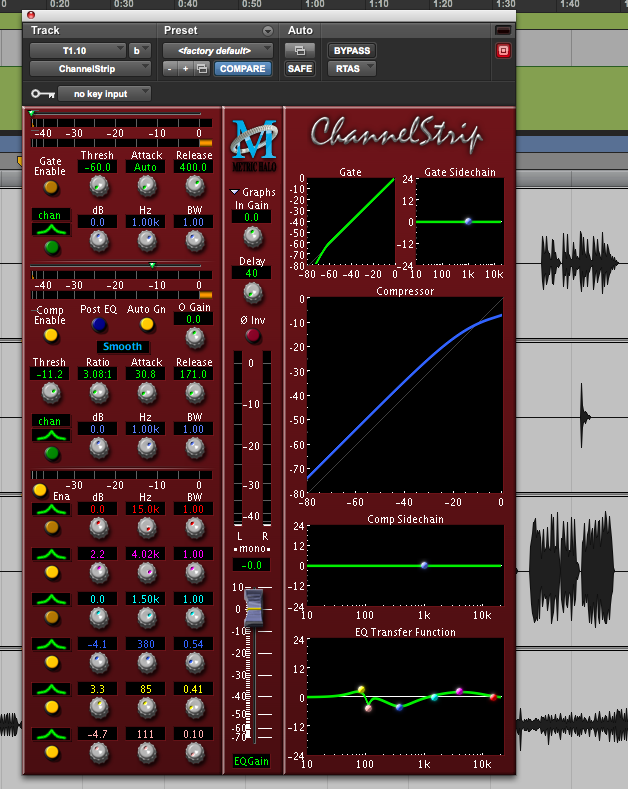Click the gate Attack knob
This screenshot has height=789, width=628.
147,187
